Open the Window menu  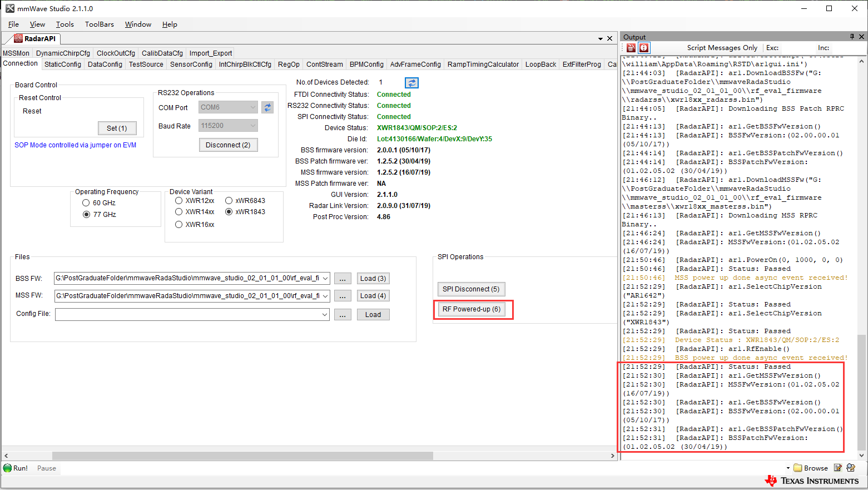[138, 24]
